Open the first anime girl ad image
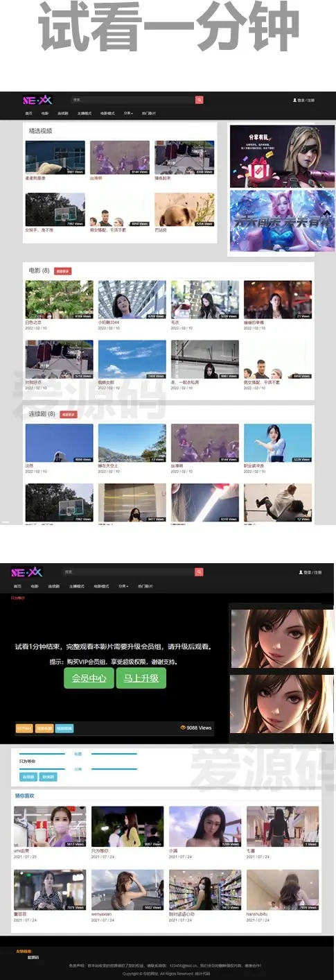This screenshot has width=336, height=980. tap(282, 638)
